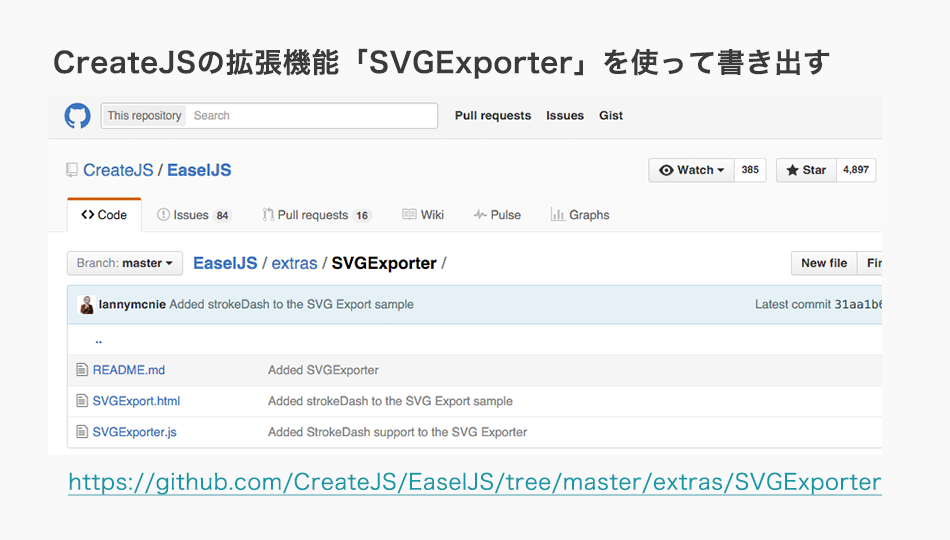Select the Graphs tab
Viewport: 950px width, 540px height.
(580, 215)
